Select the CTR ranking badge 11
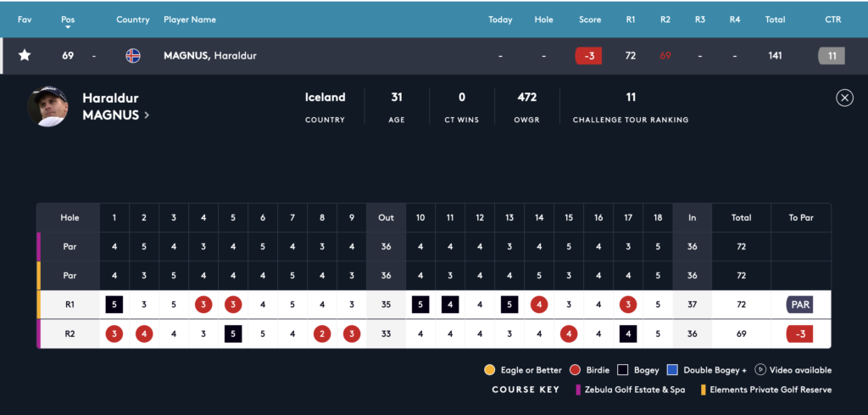 (832, 56)
